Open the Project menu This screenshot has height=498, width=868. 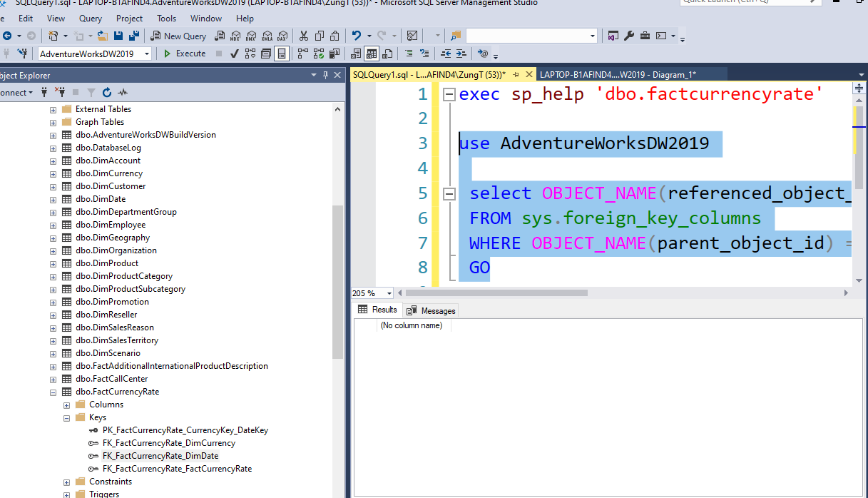[x=129, y=19]
